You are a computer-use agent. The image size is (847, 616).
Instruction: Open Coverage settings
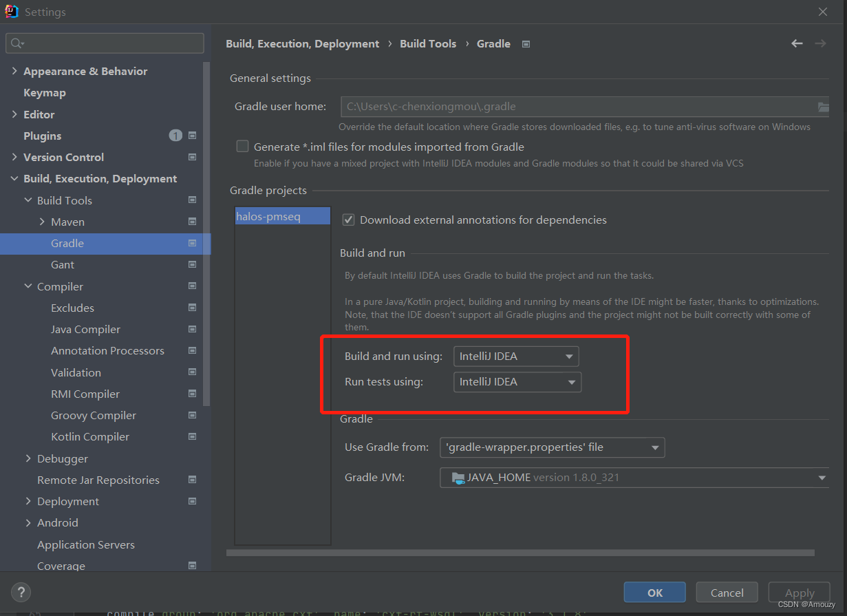(x=61, y=566)
